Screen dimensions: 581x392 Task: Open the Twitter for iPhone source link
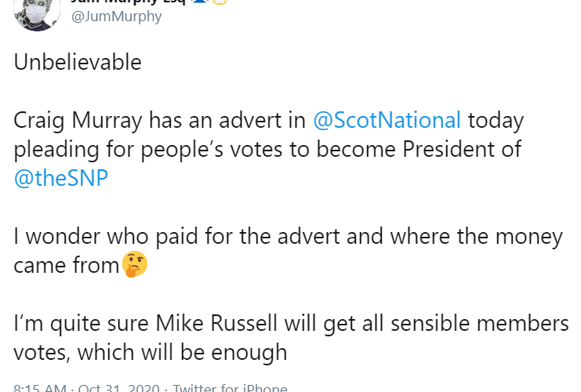coord(230,389)
